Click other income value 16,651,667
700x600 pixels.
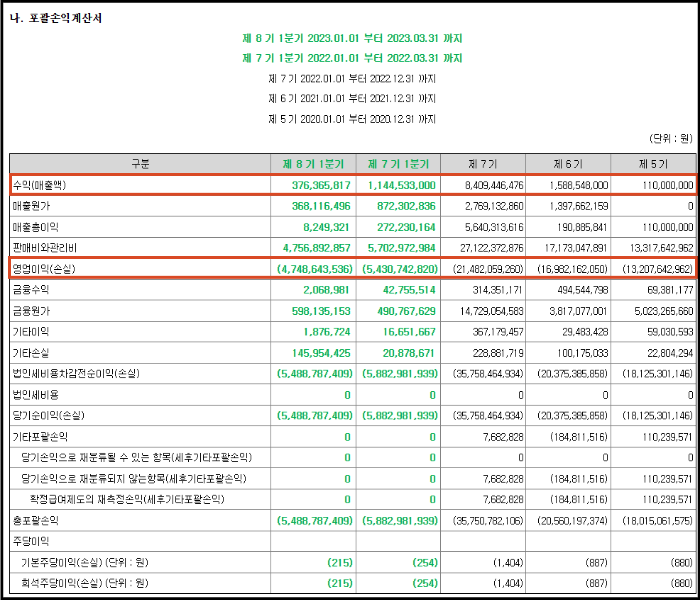[x=409, y=332]
